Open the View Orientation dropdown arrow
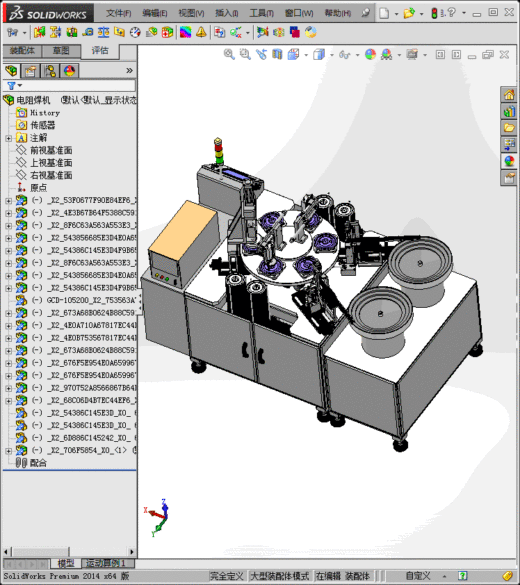The height and width of the screenshot is (585, 520). click(x=306, y=55)
